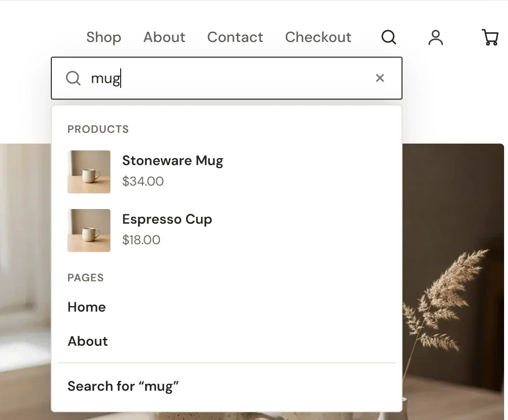Go to the Contact page
This screenshot has width=508, height=420.
pos(235,37)
